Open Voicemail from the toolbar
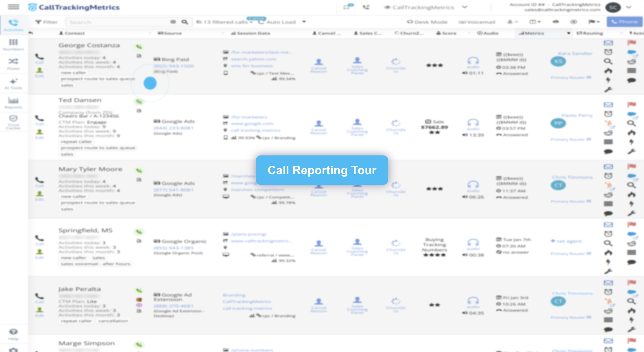644x352 pixels. (x=477, y=22)
